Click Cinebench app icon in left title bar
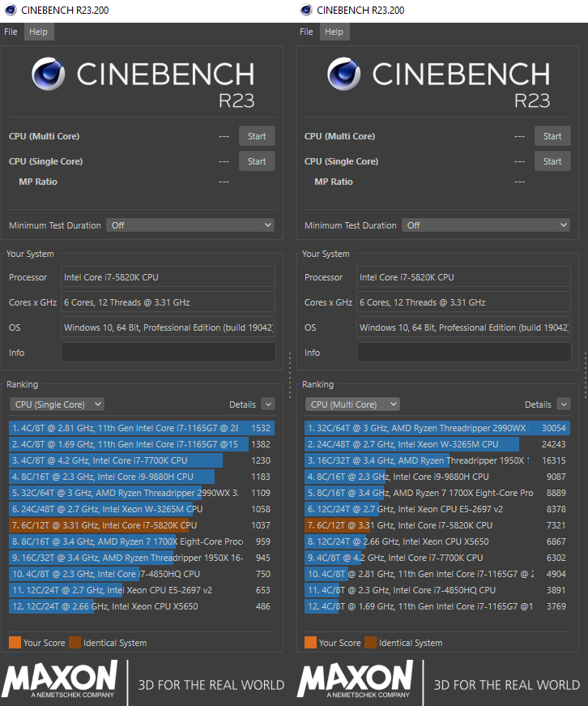The height and width of the screenshot is (706, 588). 11,10
